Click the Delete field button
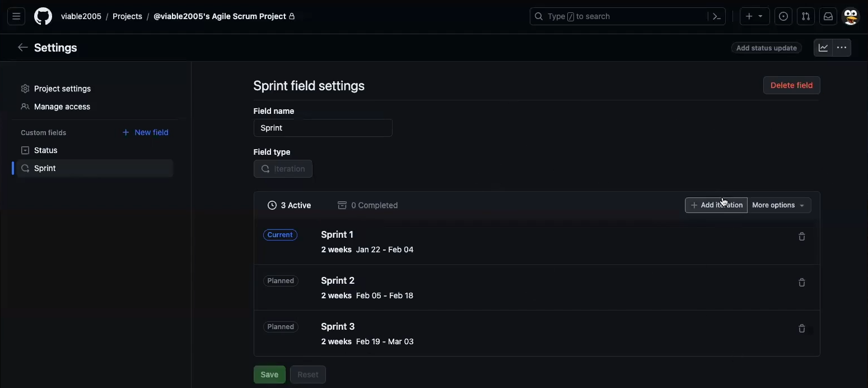This screenshot has width=868, height=388. point(791,85)
